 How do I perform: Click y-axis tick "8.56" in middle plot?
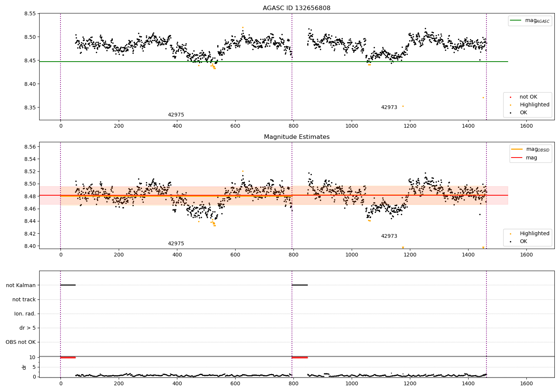pos(30,147)
